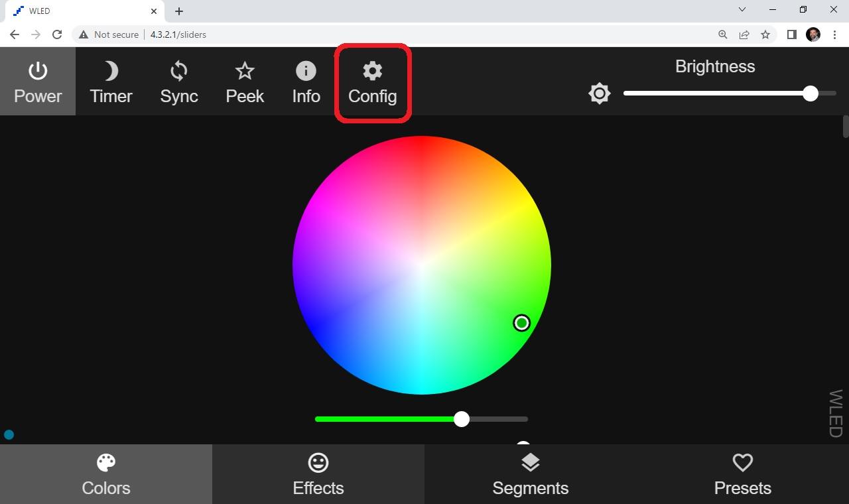Show the Info panel
Viewport: 849px width, 504px height.
point(306,82)
